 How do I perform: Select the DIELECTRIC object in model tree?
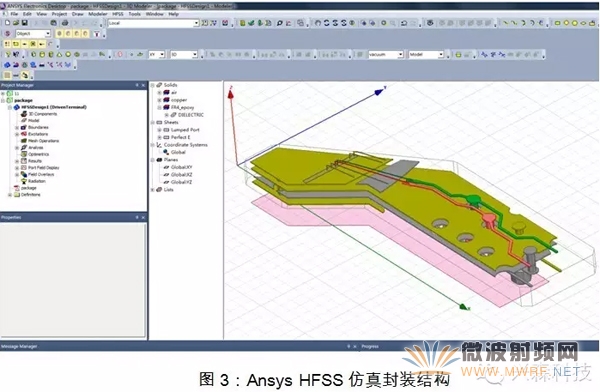coord(191,115)
